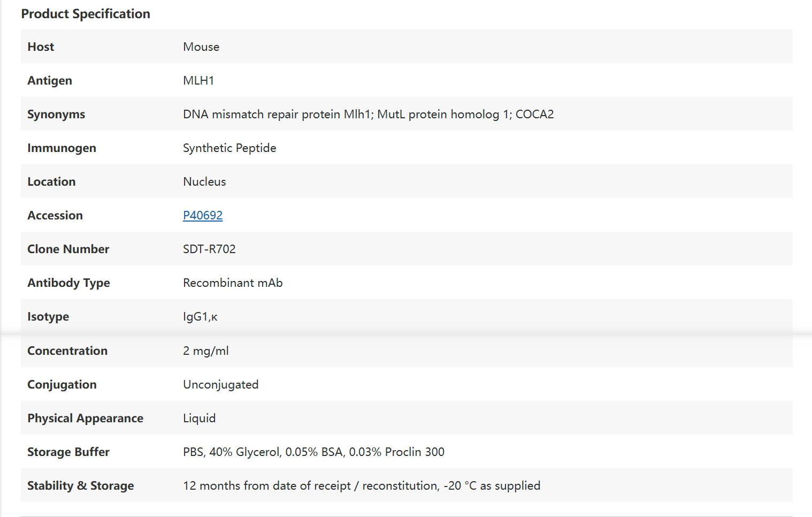Image resolution: width=812 pixels, height=517 pixels.
Task: Click the Physical Appearance row label
Action: pyautogui.click(x=85, y=419)
